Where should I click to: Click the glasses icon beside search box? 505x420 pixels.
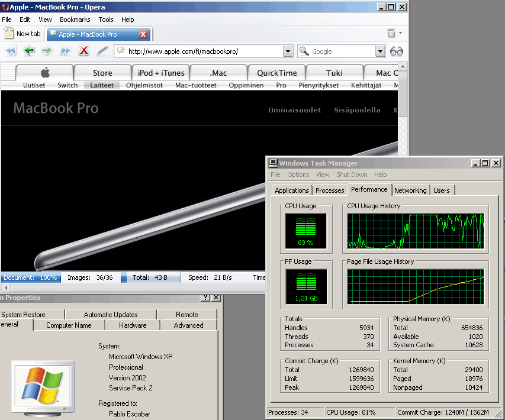coord(396,51)
